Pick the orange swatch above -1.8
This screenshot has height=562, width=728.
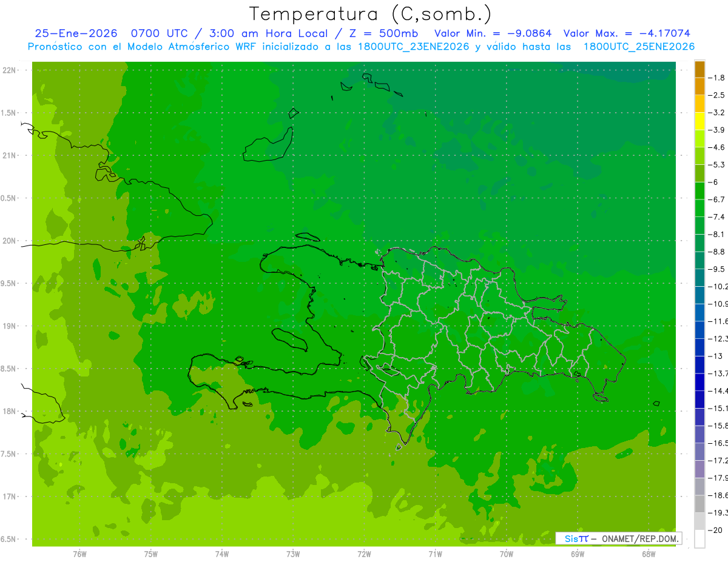point(699,69)
